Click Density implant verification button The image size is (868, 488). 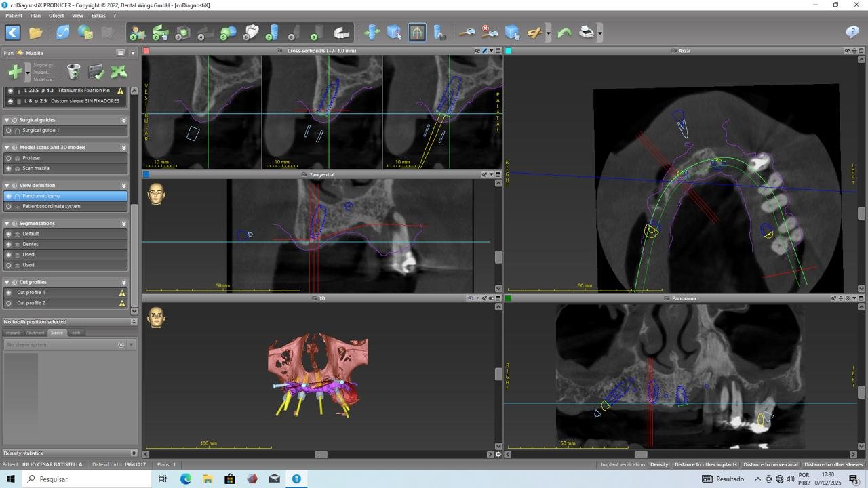tap(658, 464)
